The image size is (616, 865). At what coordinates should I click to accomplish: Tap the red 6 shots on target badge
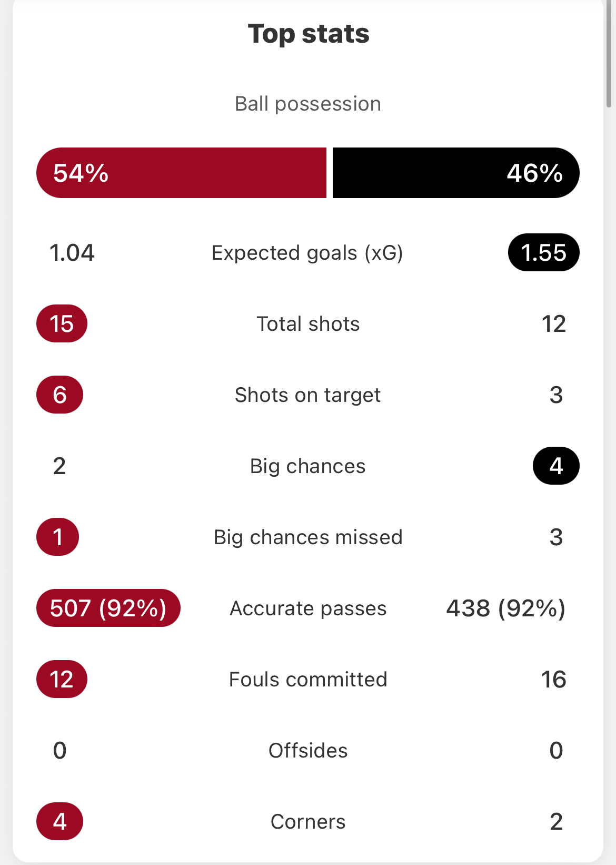tap(59, 395)
